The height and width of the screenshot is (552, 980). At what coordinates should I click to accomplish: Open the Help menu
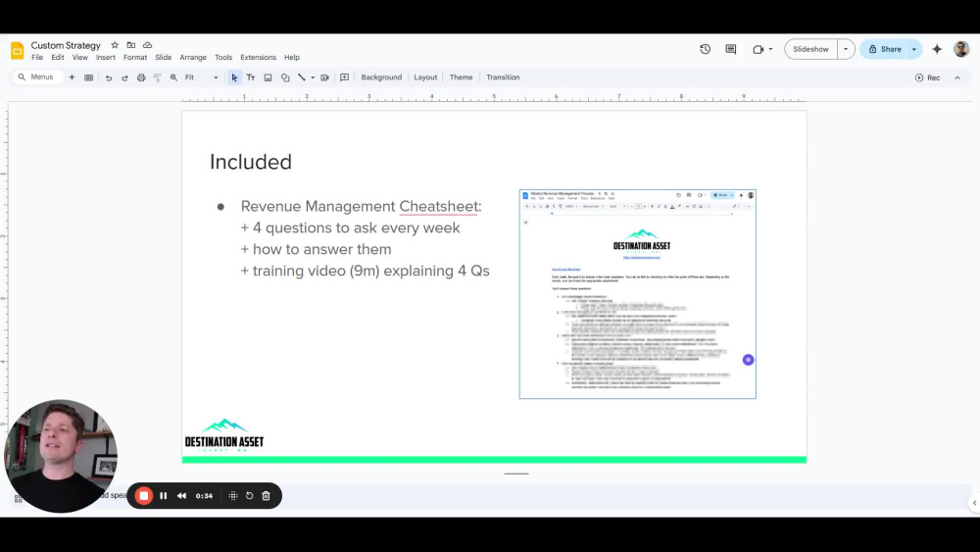(292, 58)
